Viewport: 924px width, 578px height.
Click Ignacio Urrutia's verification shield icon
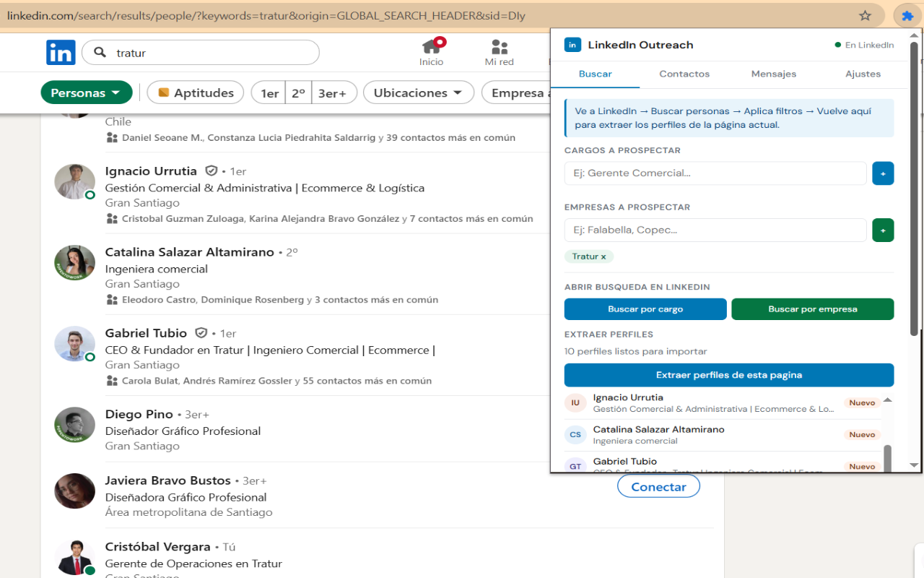212,171
